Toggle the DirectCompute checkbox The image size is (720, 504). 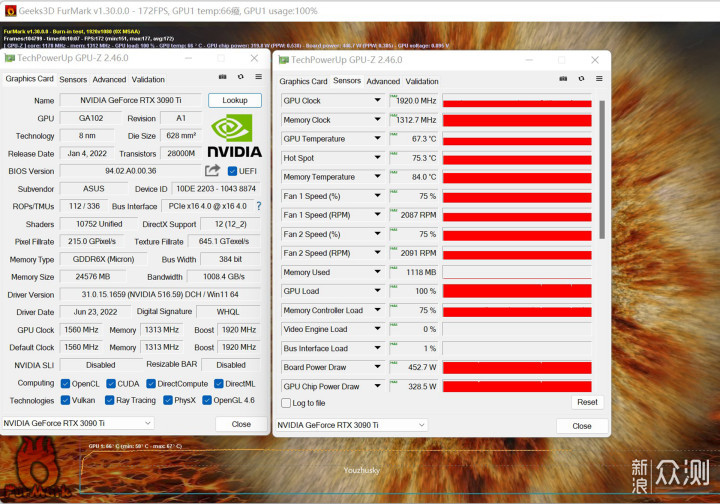tap(151, 383)
